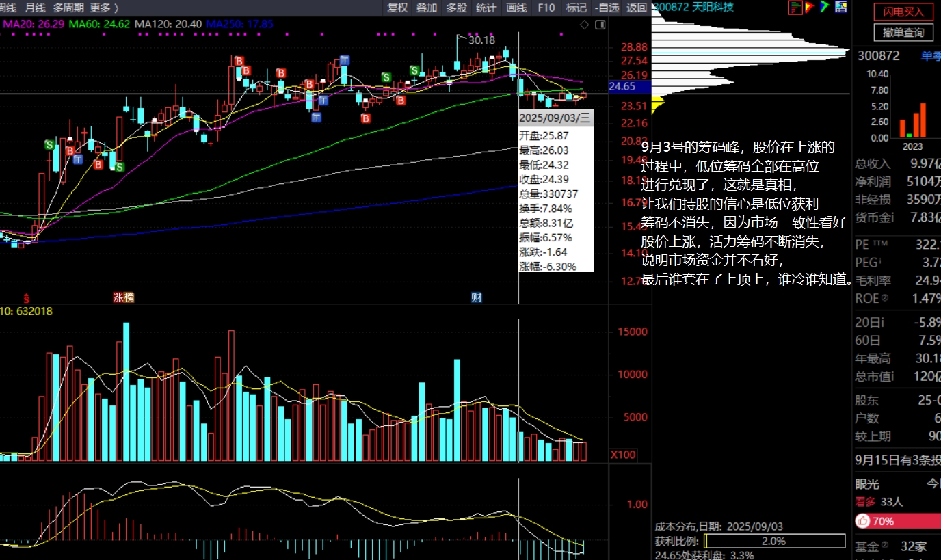Click the 撤单查询 order query button

point(903,32)
